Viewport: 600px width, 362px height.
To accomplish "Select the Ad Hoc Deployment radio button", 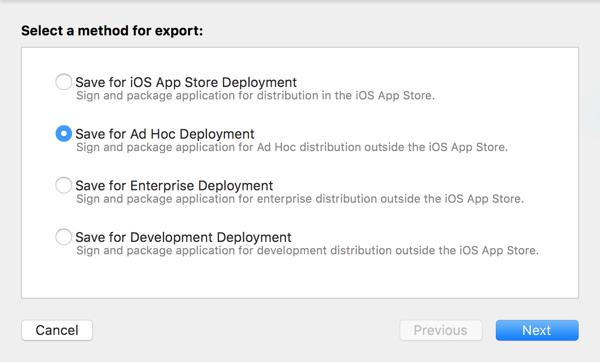I will pyautogui.click(x=64, y=134).
